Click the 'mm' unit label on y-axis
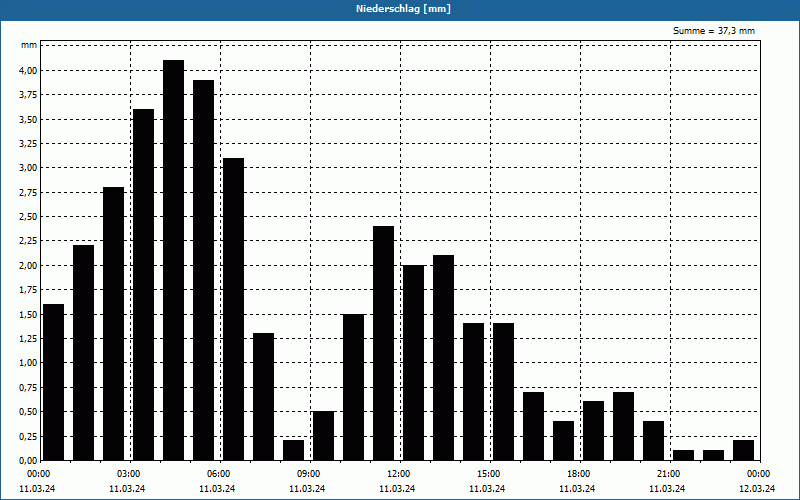The height and width of the screenshot is (500, 800). coord(29,45)
